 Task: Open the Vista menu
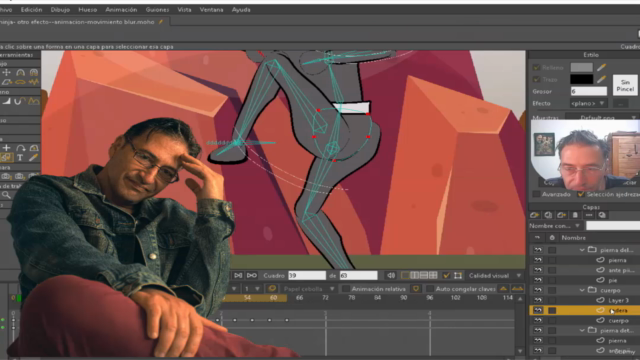point(184,9)
